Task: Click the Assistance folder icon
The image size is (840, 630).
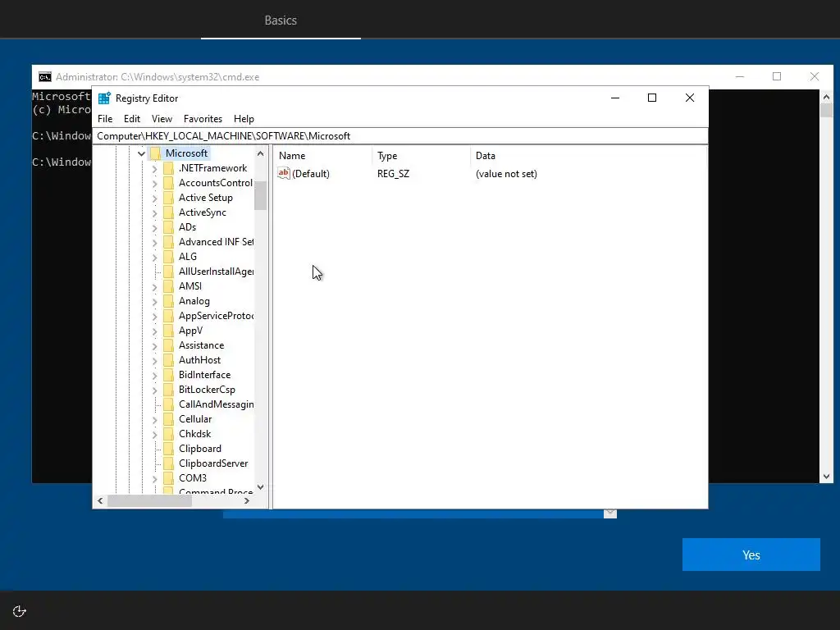Action: (x=168, y=345)
